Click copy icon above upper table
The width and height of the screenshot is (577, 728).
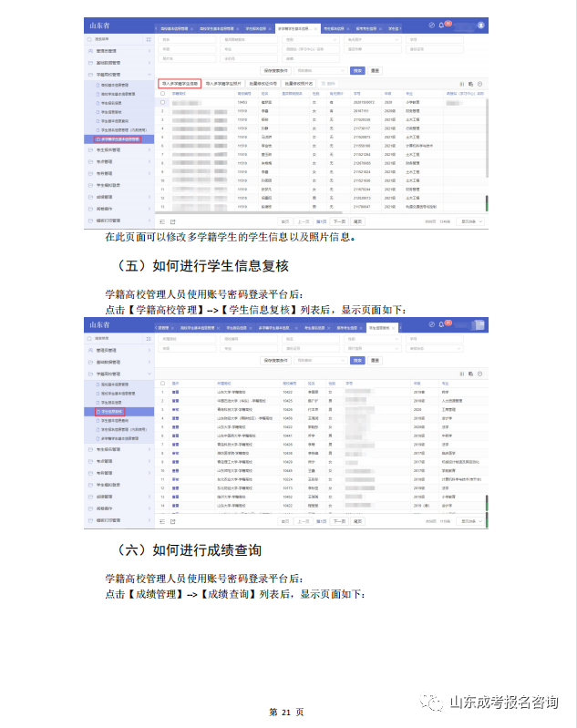tap(470, 84)
